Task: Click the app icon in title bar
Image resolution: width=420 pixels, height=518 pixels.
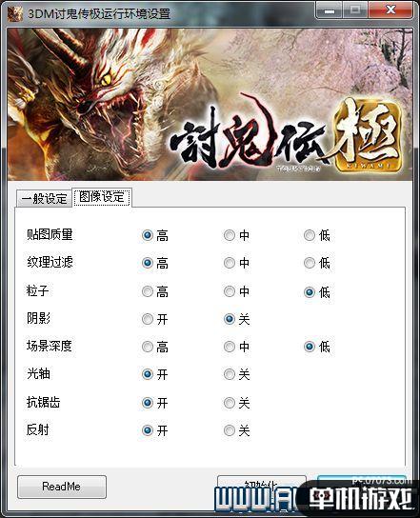Action: point(14,13)
